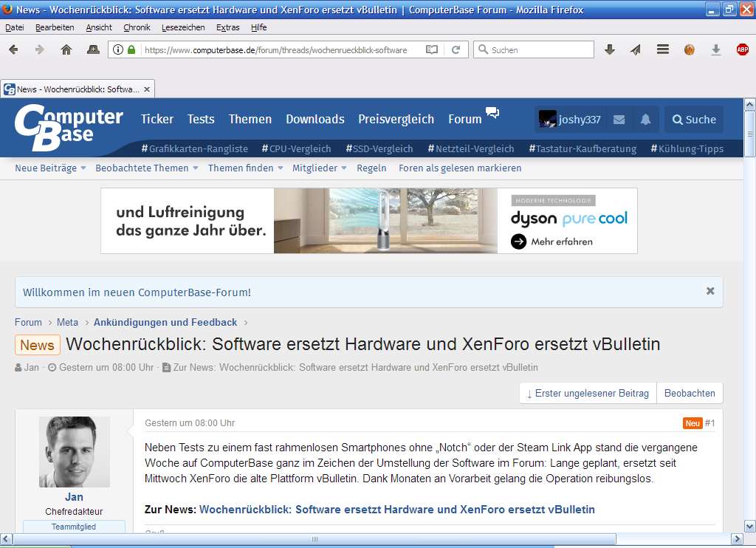Open the Ansicht menu

coord(99,27)
